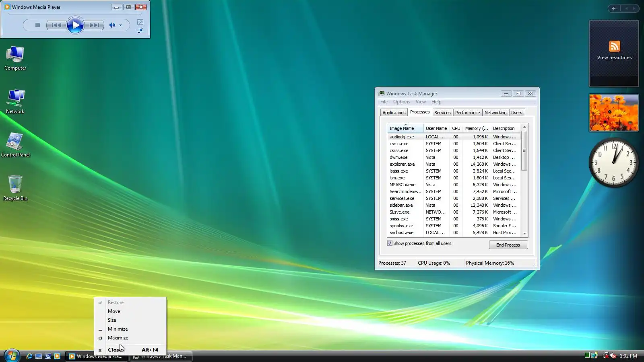Image resolution: width=644 pixels, height=362 pixels.
Task: Skip to next track in Media Player
Action: [94, 25]
